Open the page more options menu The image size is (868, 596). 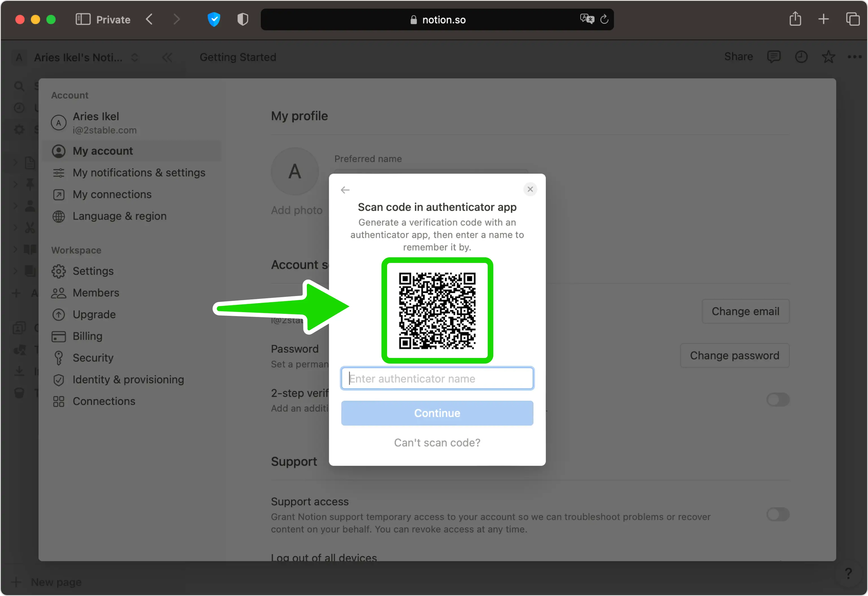(854, 57)
